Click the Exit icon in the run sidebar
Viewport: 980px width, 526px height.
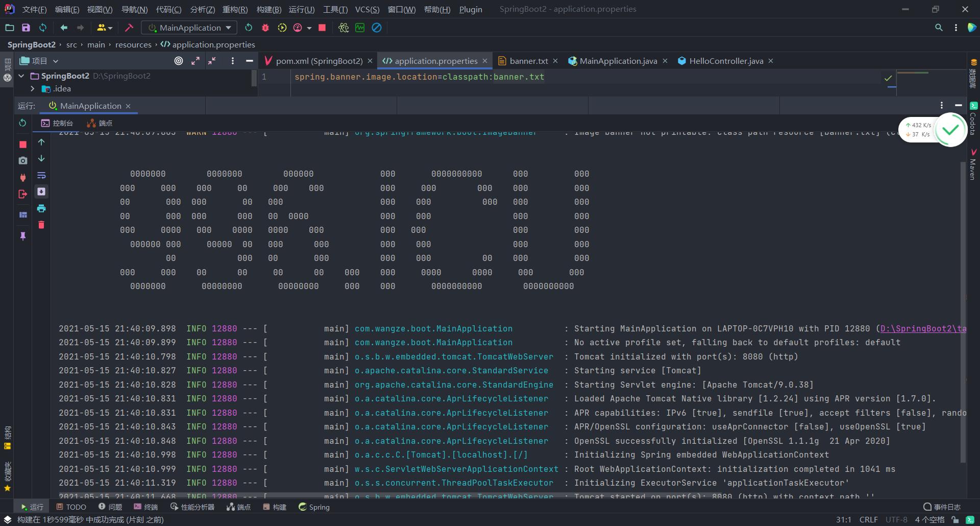pos(22,194)
